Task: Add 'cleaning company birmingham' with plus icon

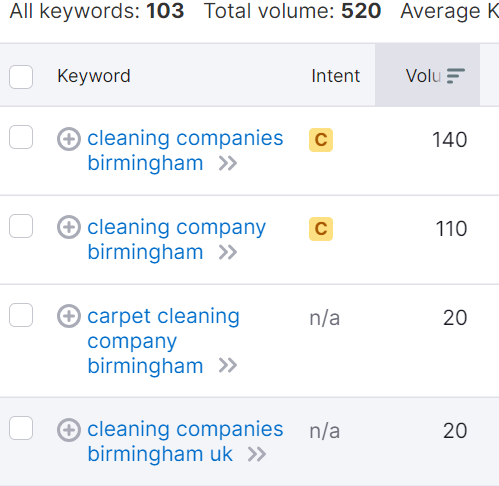Action: point(69,227)
